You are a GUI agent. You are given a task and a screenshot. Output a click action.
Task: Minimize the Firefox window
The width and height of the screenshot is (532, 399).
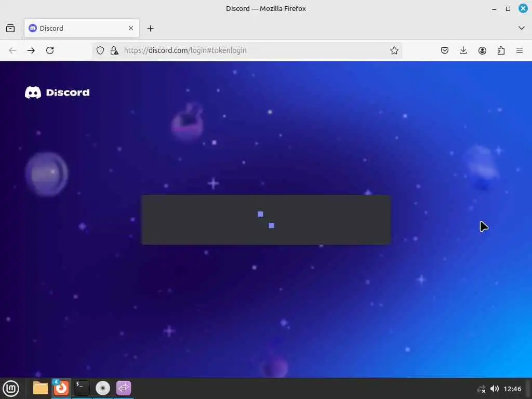pos(494,9)
